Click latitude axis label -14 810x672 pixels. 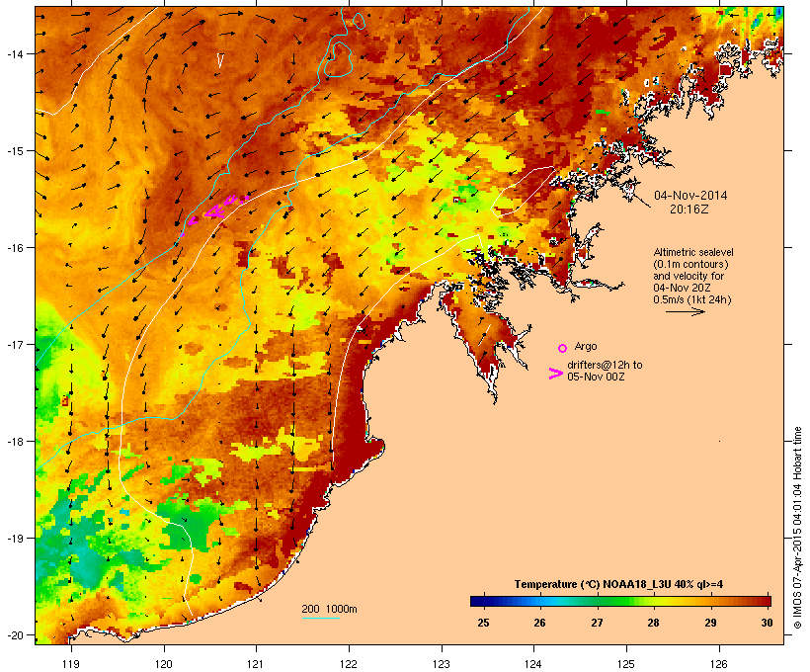coord(15,53)
